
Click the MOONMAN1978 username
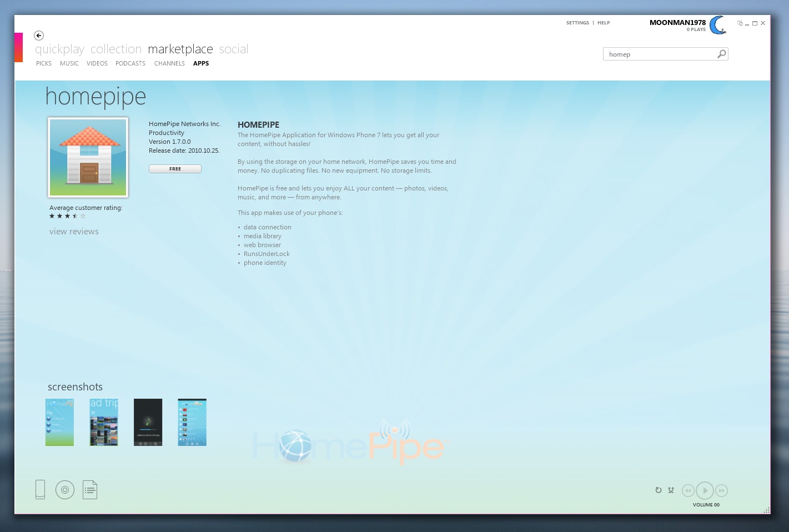677,23
